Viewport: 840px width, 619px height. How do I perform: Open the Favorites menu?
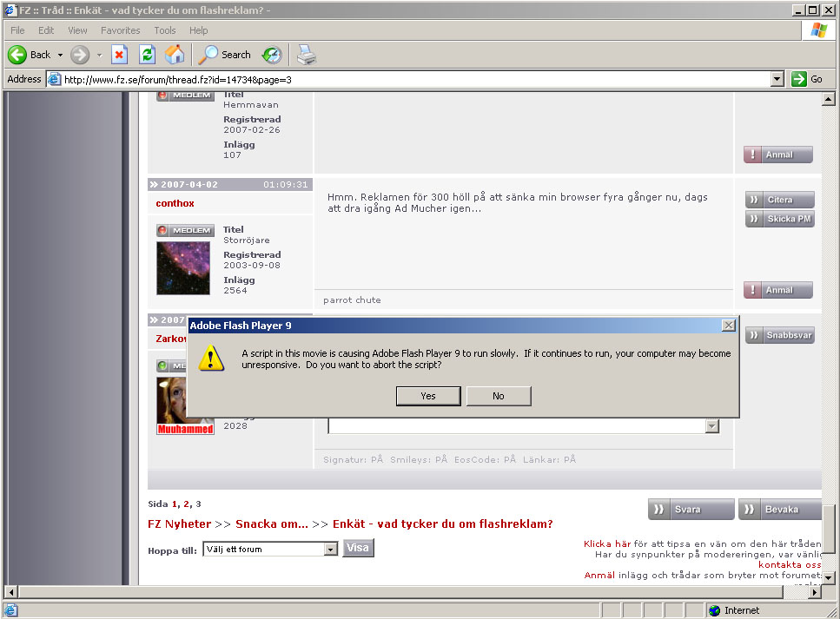(121, 30)
